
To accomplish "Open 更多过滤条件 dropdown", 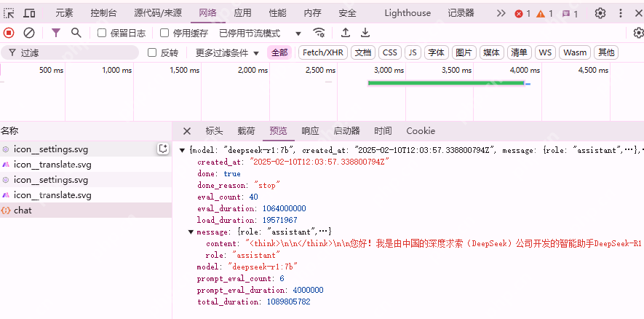I will click(x=227, y=52).
